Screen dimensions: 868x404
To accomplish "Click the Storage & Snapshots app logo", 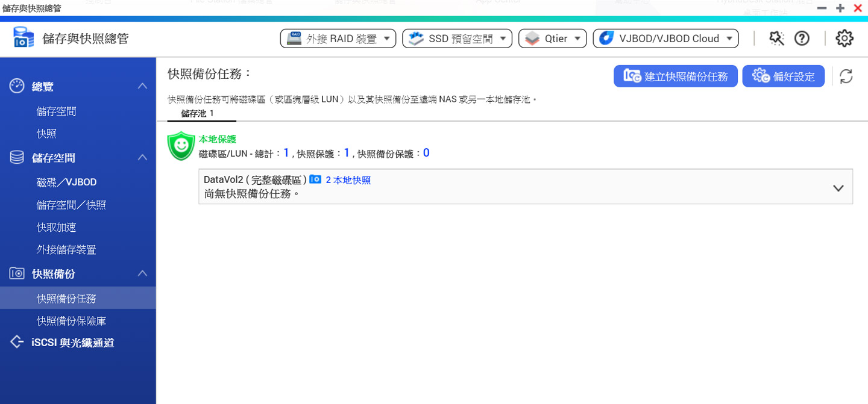I will [24, 39].
